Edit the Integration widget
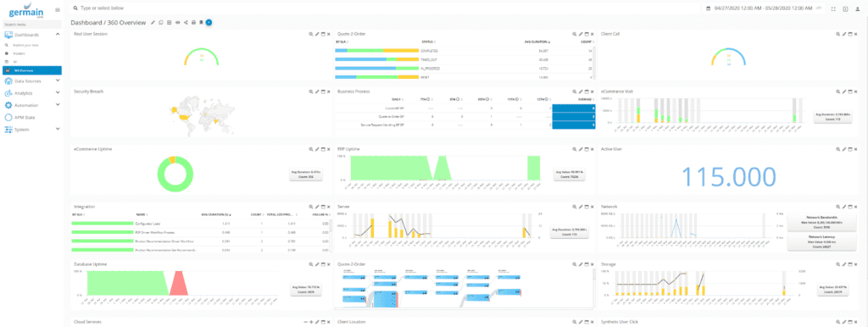This screenshot has height=327, width=868. tap(317, 207)
